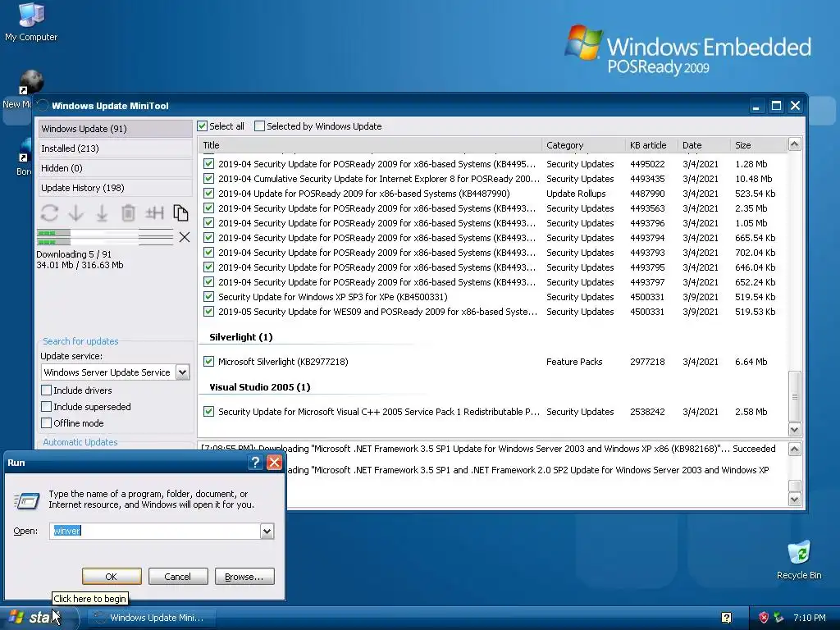Sort by the Date column header

[x=703, y=145]
